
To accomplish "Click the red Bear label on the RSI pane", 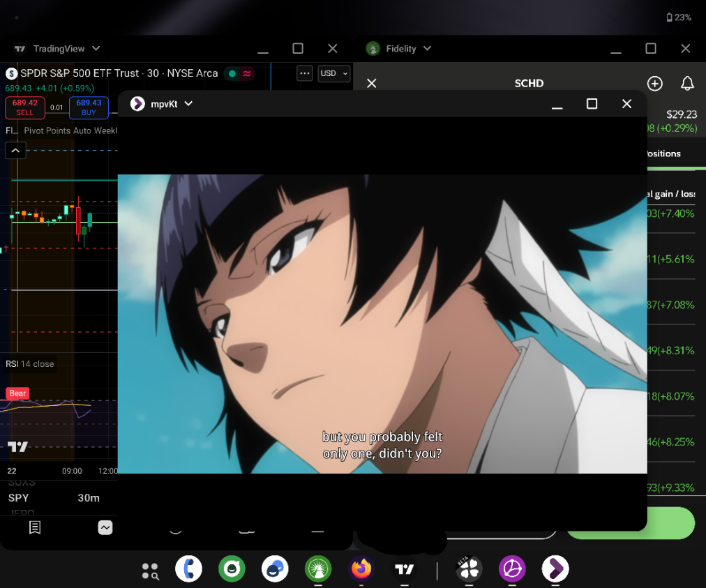I will 17,393.
